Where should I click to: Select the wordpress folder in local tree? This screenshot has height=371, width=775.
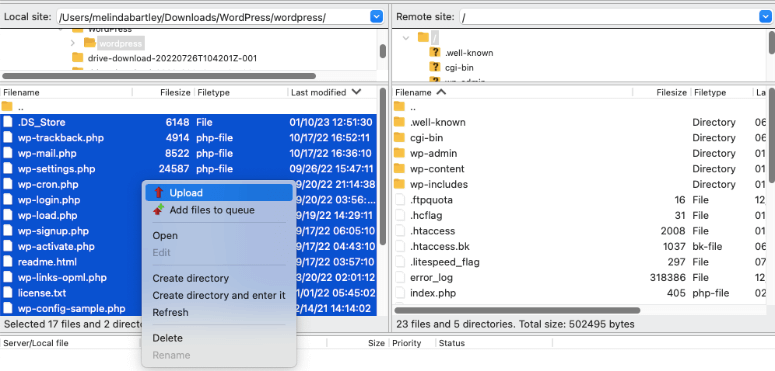120,43
